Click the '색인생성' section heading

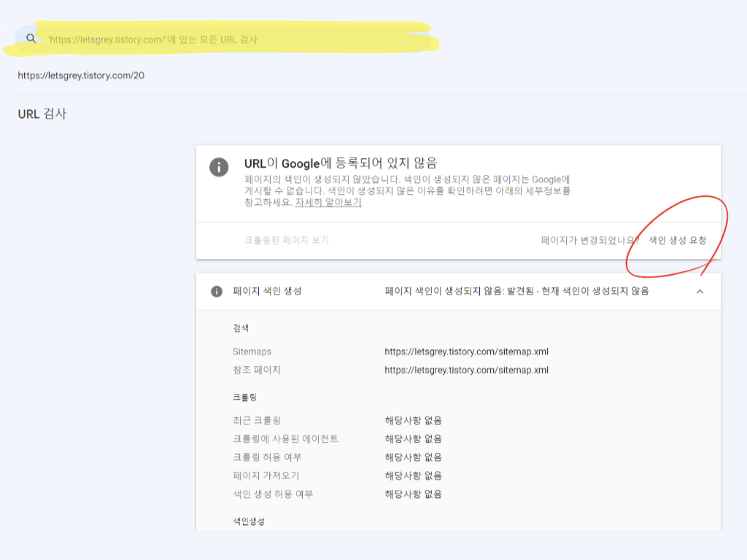pos(249,521)
